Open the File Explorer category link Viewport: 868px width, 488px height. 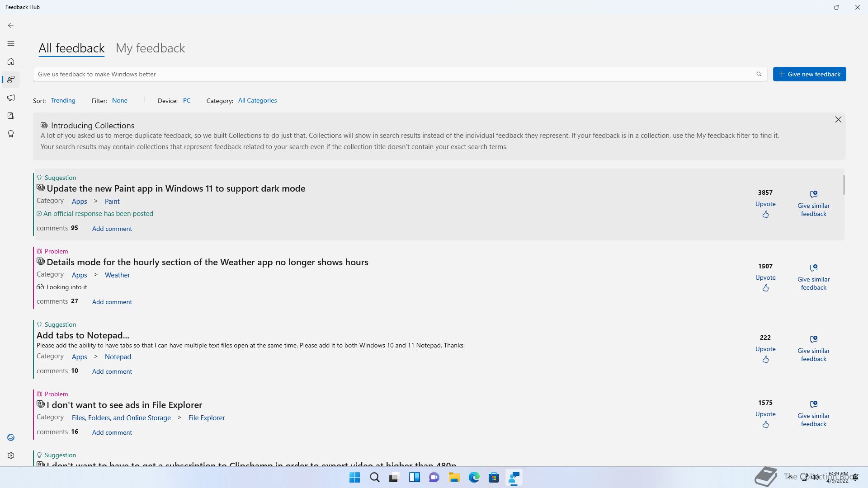[207, 418]
